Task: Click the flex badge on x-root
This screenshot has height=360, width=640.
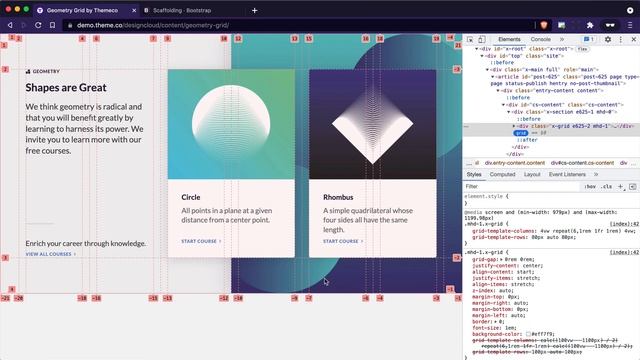Action: point(582,49)
